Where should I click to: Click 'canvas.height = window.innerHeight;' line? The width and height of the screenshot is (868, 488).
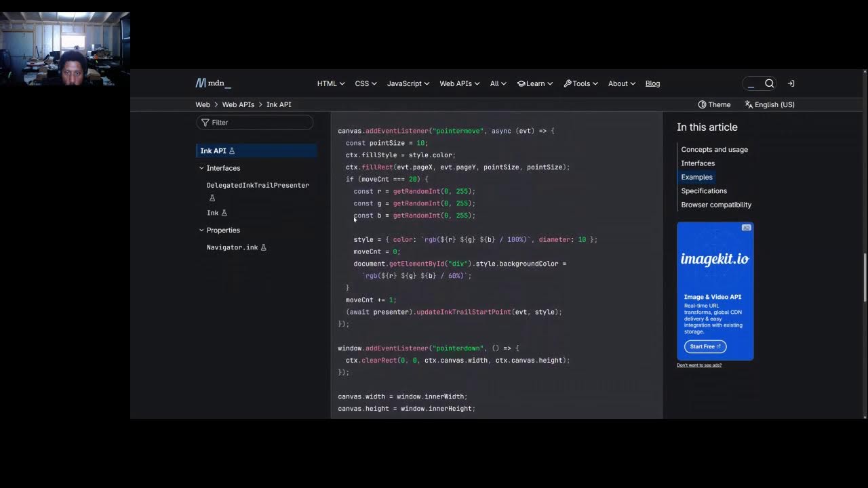407,409
